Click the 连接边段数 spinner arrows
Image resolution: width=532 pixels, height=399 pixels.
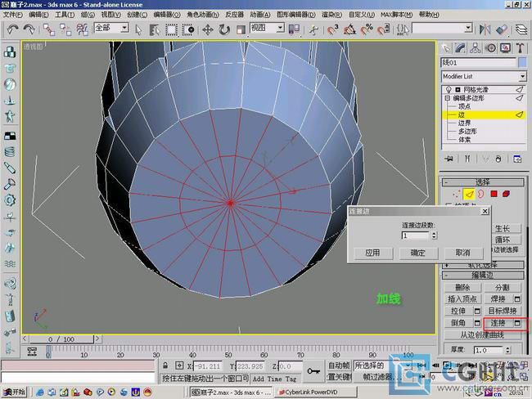point(434,235)
